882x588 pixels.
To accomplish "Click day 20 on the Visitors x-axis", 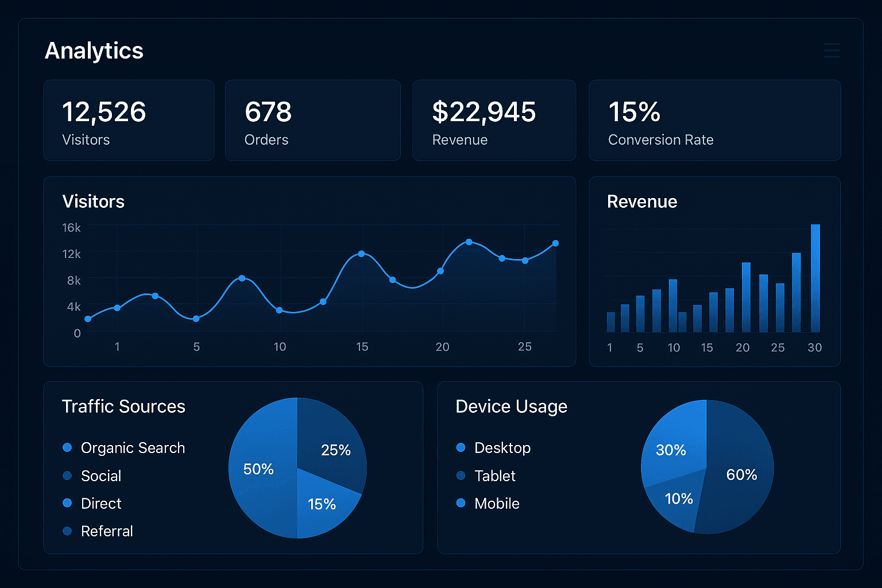I will pos(442,347).
